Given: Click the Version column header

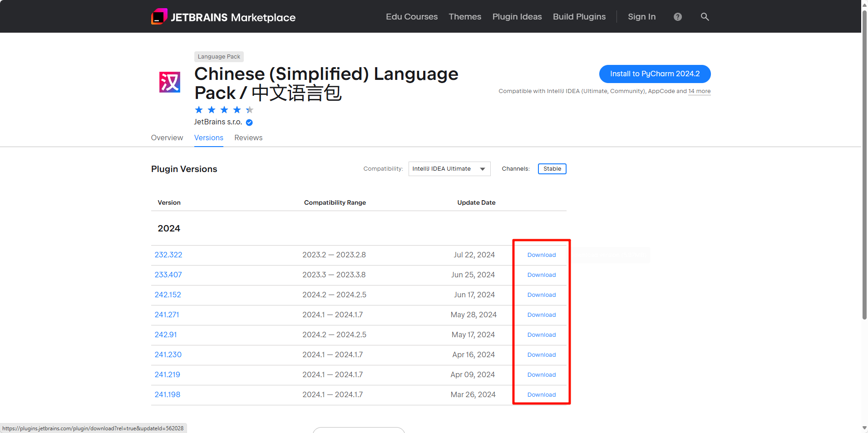Looking at the screenshot, I should (169, 203).
